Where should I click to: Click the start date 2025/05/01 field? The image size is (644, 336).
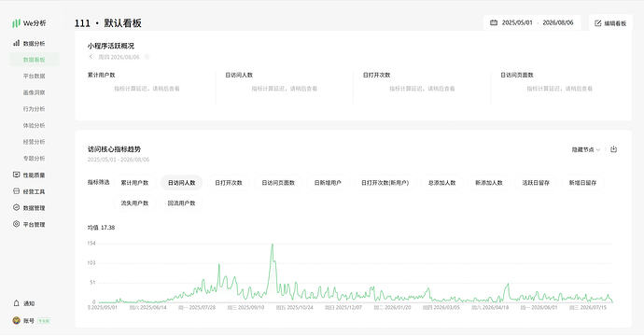(517, 23)
